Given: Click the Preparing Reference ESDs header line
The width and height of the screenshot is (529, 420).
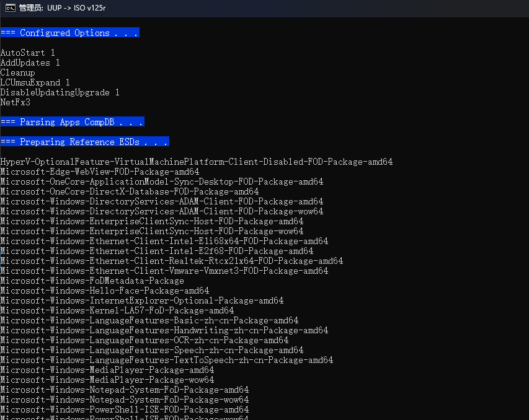Looking at the screenshot, I should pyautogui.click(x=85, y=142).
